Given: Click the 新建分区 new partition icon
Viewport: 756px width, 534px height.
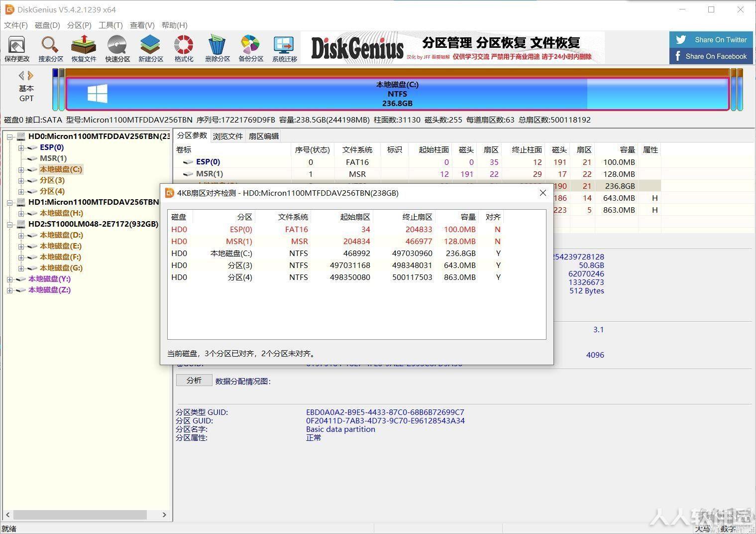Looking at the screenshot, I should 151,49.
